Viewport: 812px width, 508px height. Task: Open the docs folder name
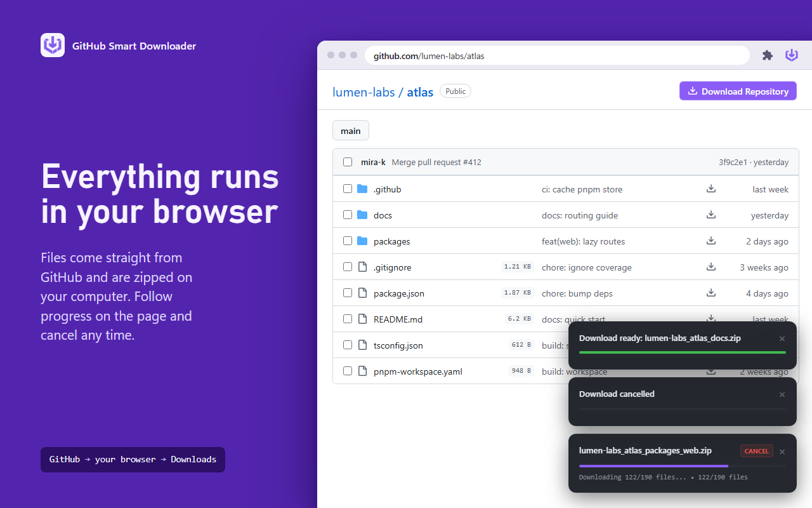click(383, 215)
